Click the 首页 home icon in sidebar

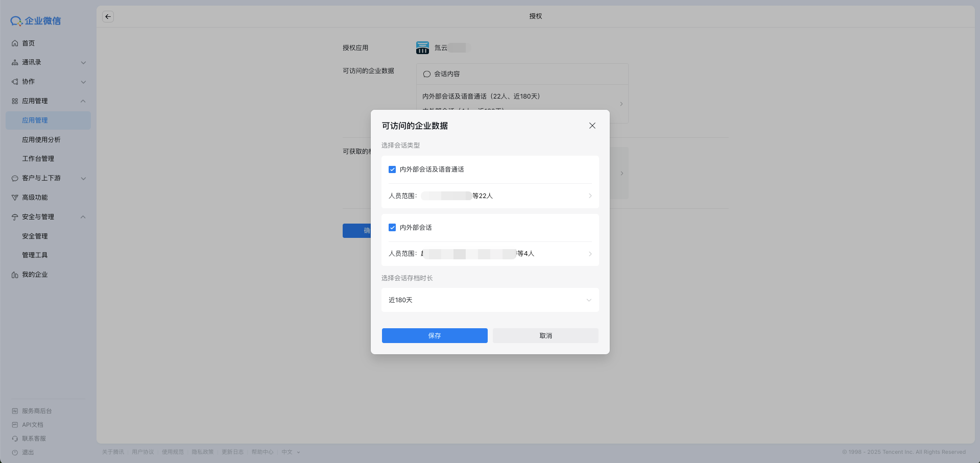(x=15, y=43)
